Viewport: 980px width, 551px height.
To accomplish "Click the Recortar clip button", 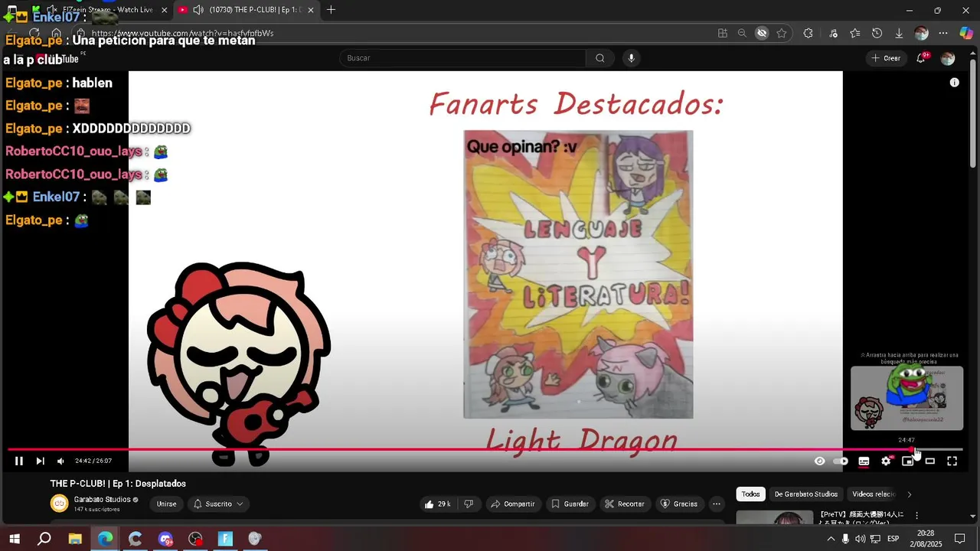I will point(624,504).
